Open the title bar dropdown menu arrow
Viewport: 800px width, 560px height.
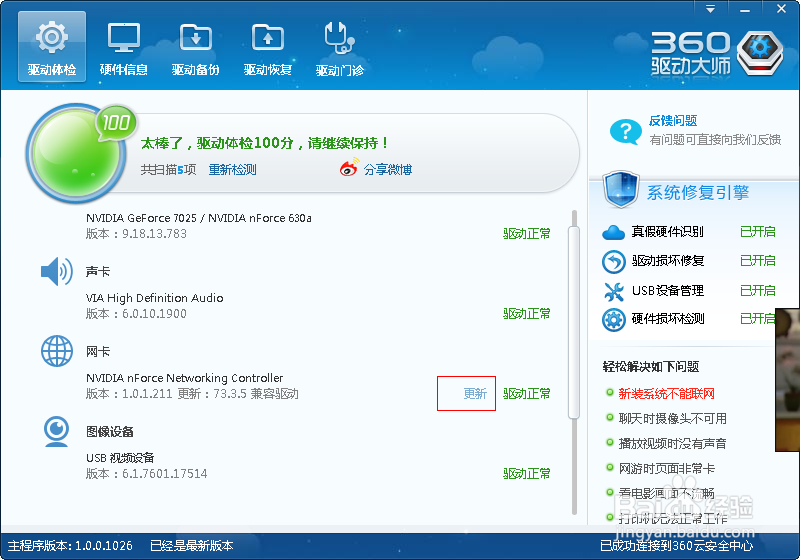coord(710,9)
